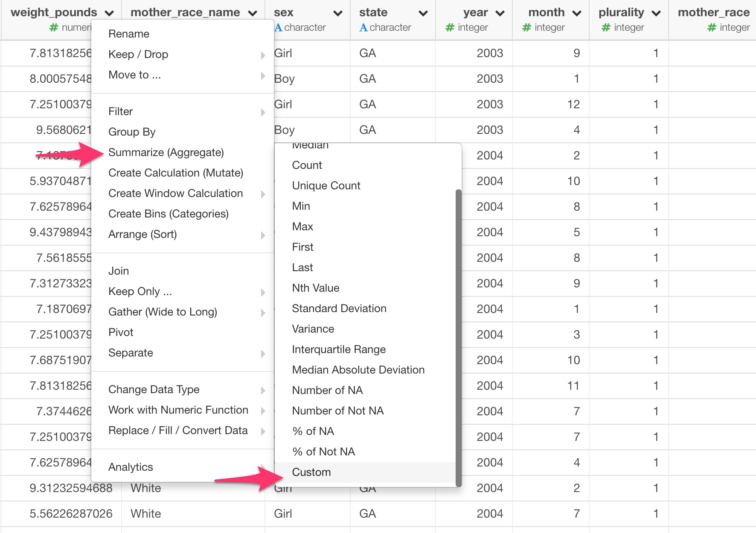Click the integer hash icon under month
The image size is (756, 533).
(526, 28)
